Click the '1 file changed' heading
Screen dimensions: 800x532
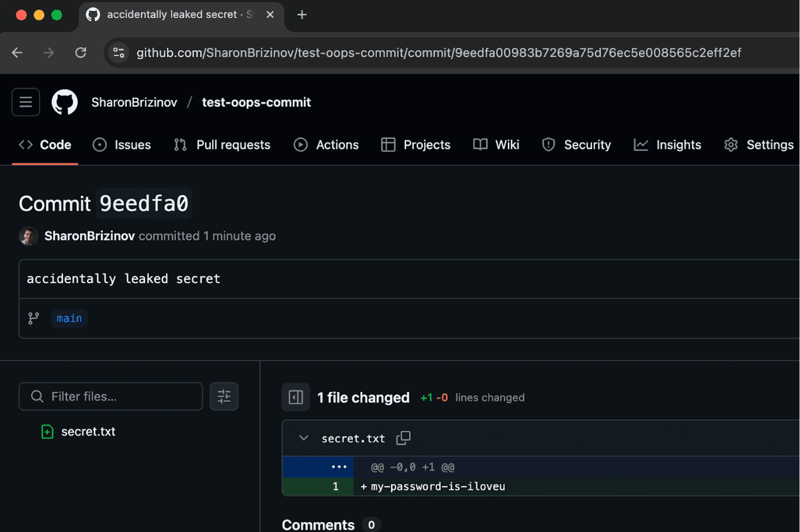(x=363, y=398)
